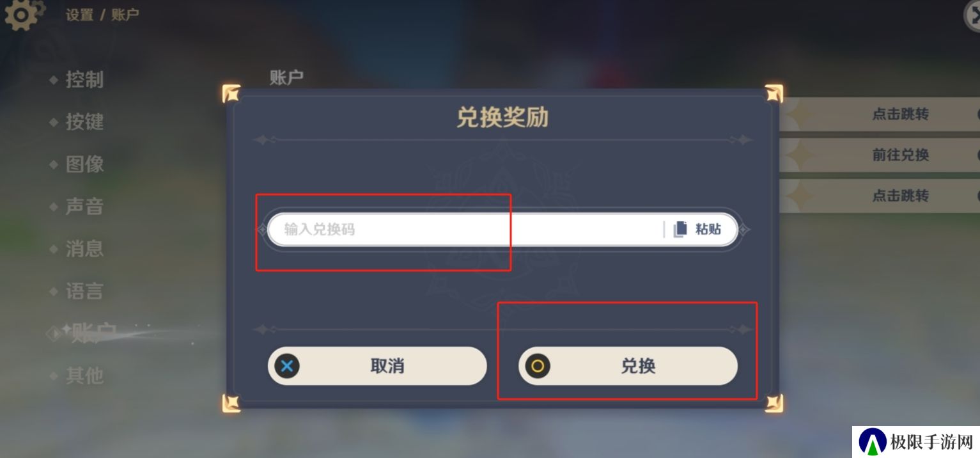Viewport: 980px width, 458px height.
Task: Select the 消息 settings category
Action: [x=84, y=249]
